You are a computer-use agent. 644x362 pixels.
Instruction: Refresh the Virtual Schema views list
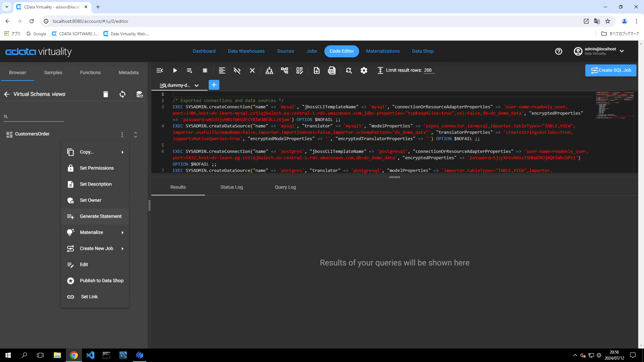tap(122, 94)
